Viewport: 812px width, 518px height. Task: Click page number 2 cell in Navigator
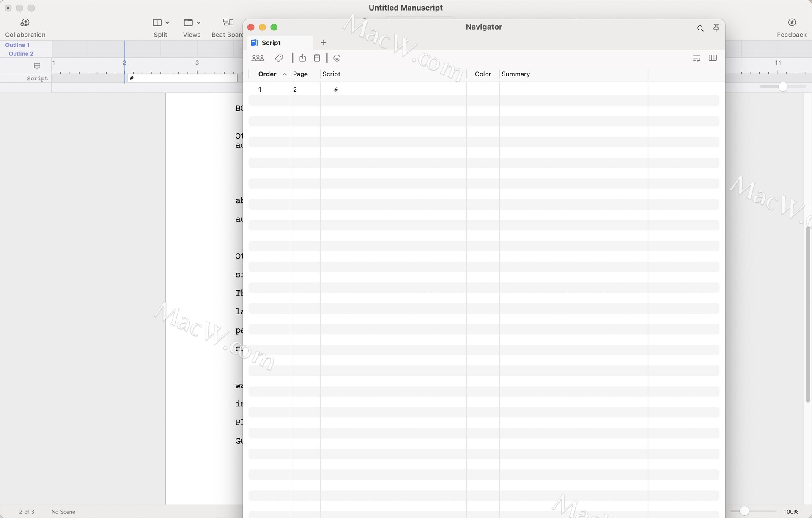pos(295,90)
